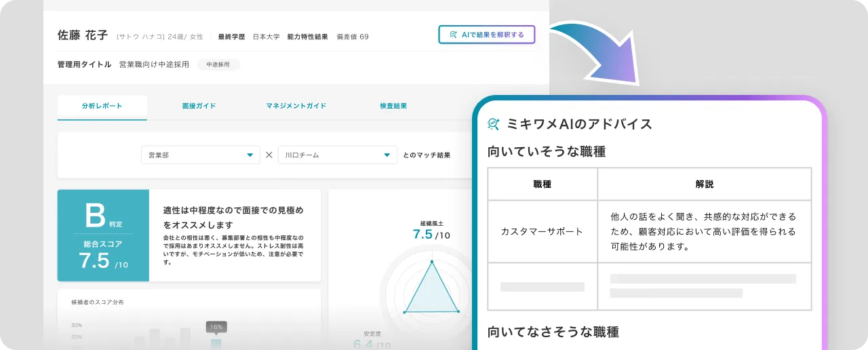
Task: Click the とのマッチ結果 label
Action: click(427, 155)
